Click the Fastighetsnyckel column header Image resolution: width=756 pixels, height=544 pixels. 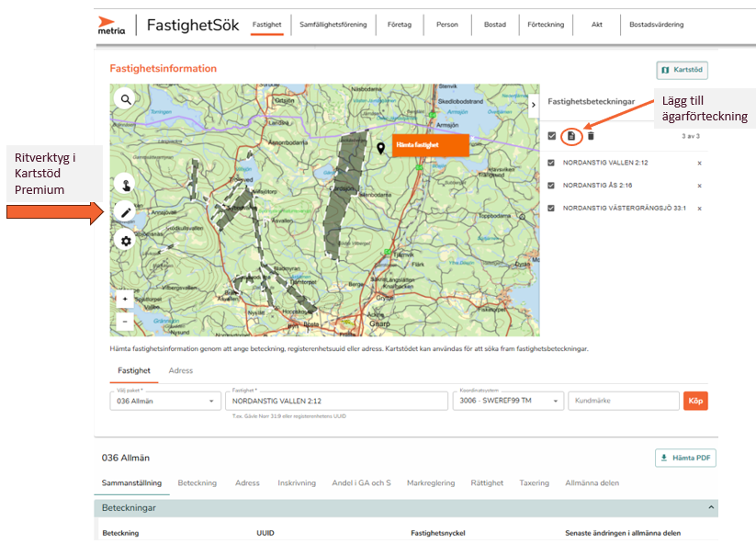(438, 533)
